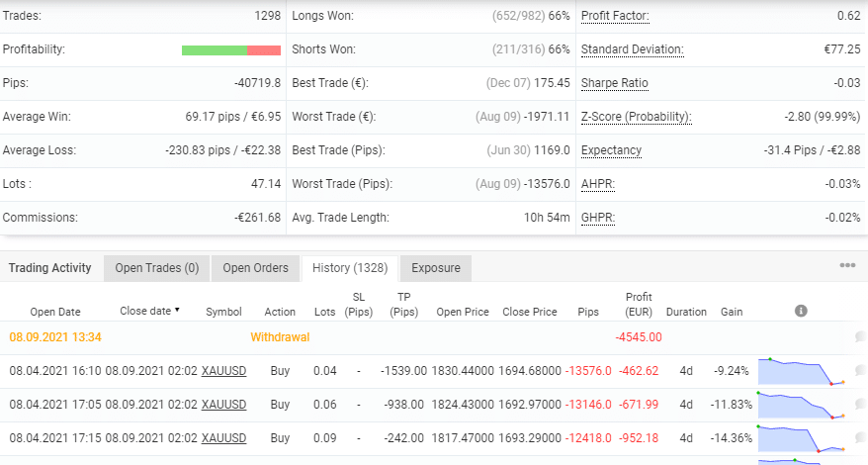Sort table by Action column header
The image size is (868, 465).
coord(280,312)
